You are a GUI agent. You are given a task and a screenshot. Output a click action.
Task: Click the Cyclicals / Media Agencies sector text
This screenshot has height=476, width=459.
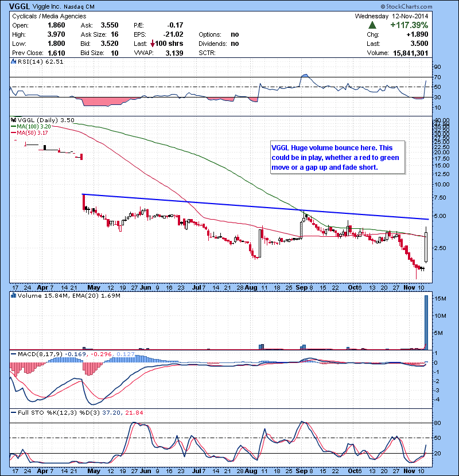(49, 16)
